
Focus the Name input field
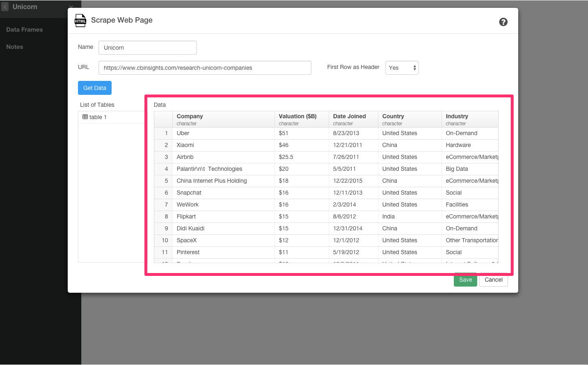click(148, 48)
